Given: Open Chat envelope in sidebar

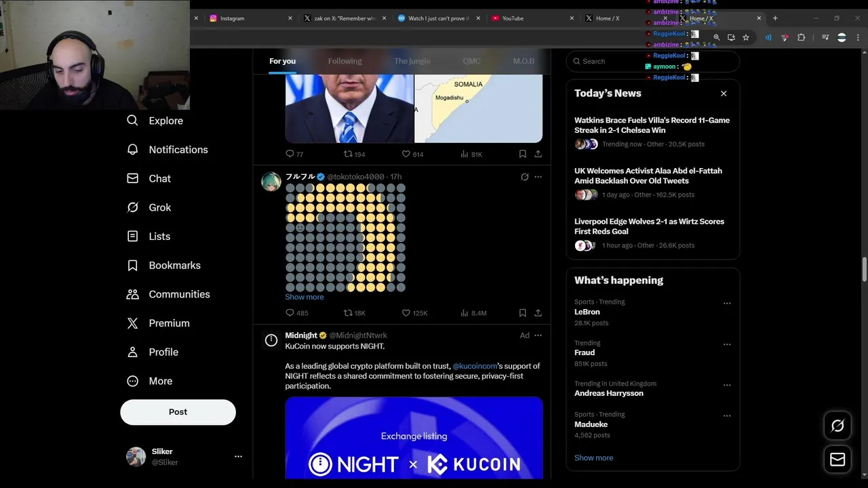Looking at the screenshot, I should [x=149, y=178].
